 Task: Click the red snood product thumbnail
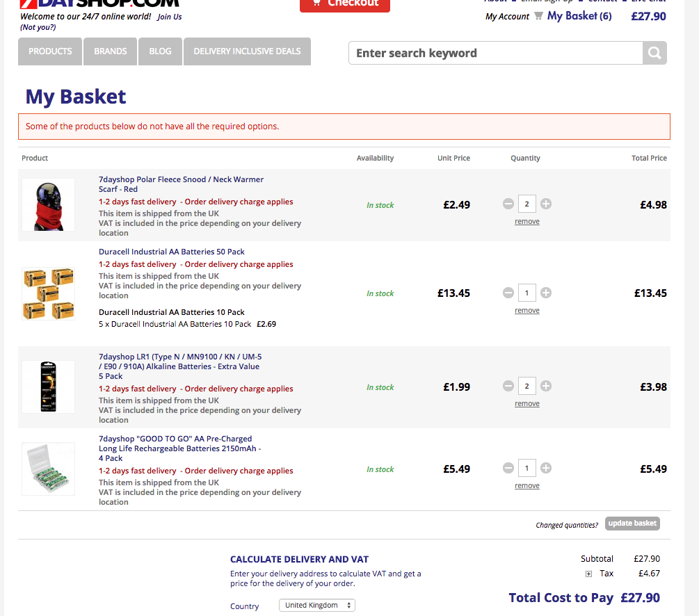point(48,205)
